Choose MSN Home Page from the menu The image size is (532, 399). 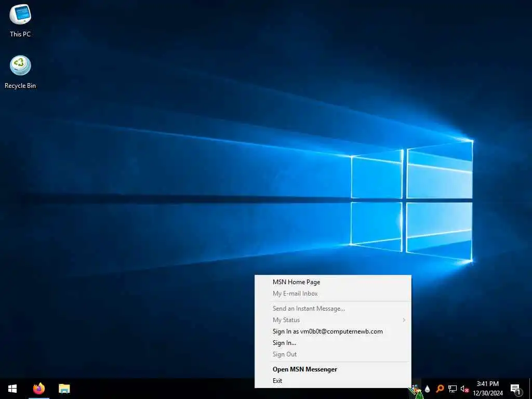click(333, 282)
